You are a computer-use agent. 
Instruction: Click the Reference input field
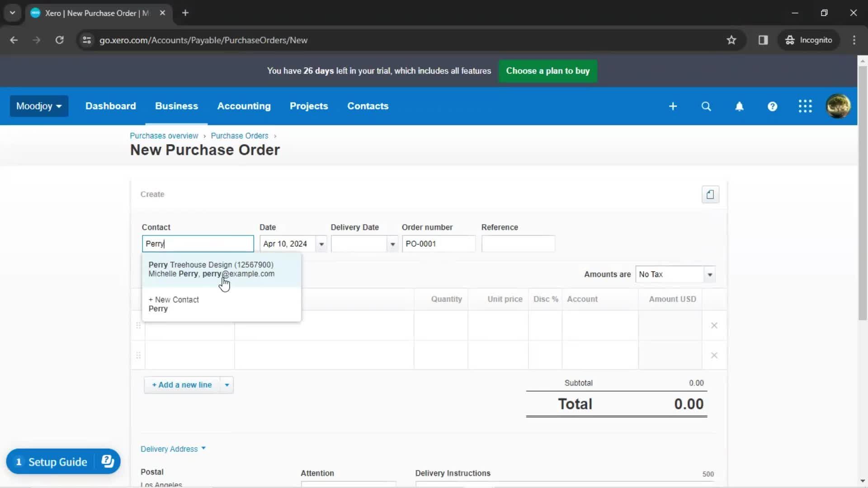click(518, 244)
